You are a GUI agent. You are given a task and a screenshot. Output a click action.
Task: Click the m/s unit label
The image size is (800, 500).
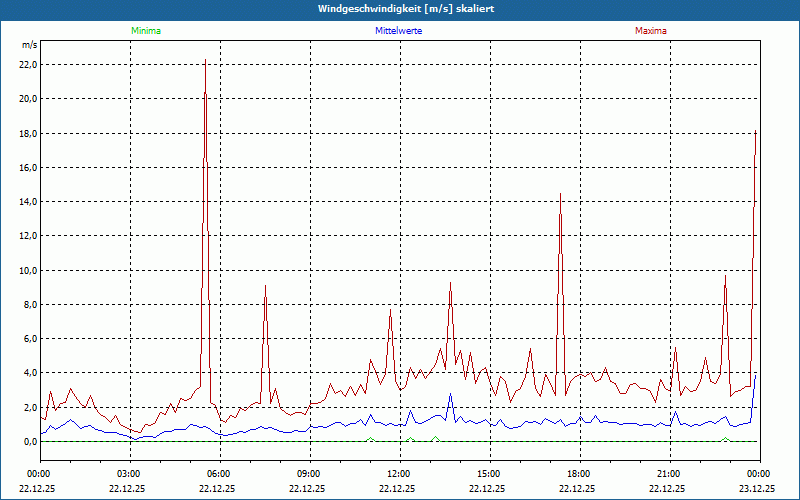click(x=30, y=45)
